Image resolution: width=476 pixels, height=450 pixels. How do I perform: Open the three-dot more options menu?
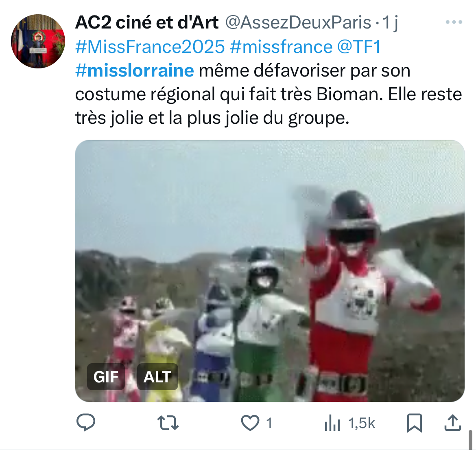(454, 22)
